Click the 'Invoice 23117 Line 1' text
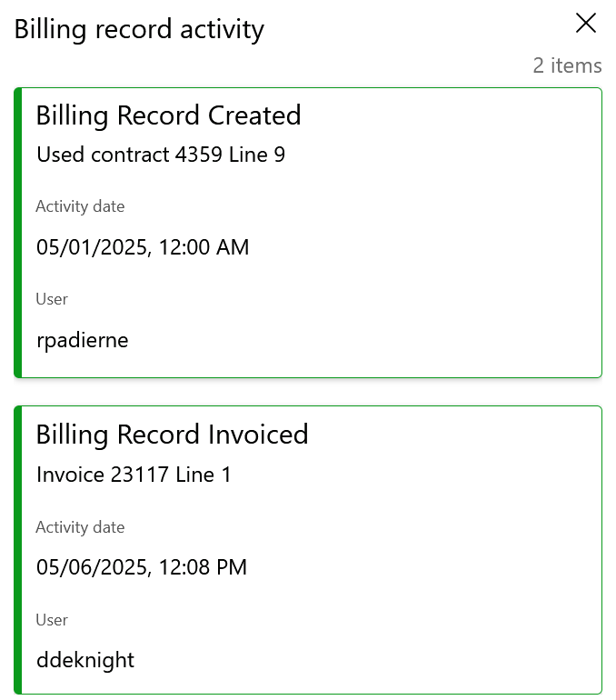616x700 pixels. [134, 475]
